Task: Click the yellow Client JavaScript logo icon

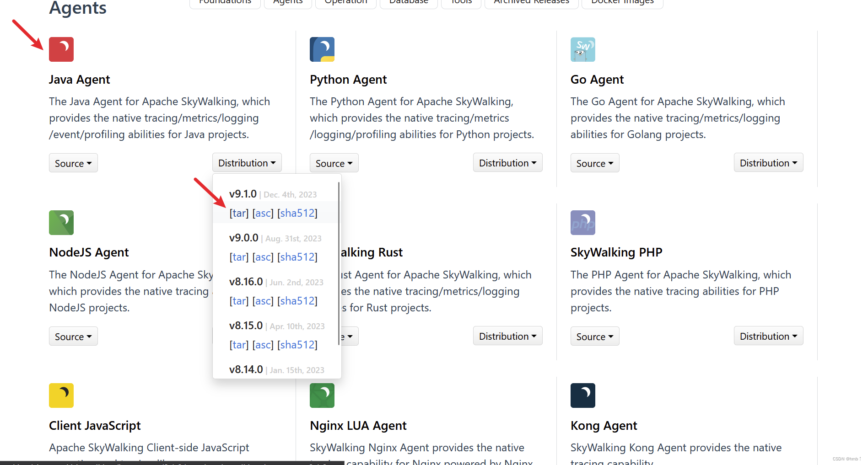Action: 61,396
